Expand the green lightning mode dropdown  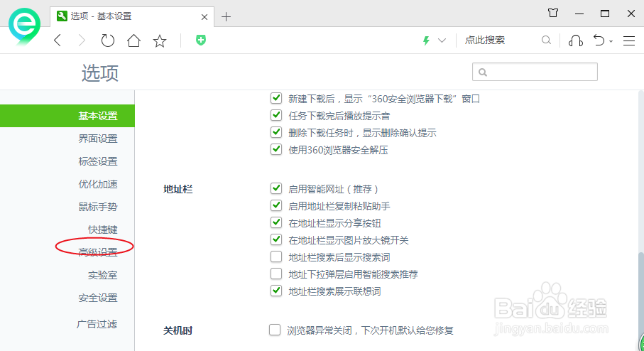tap(442, 40)
